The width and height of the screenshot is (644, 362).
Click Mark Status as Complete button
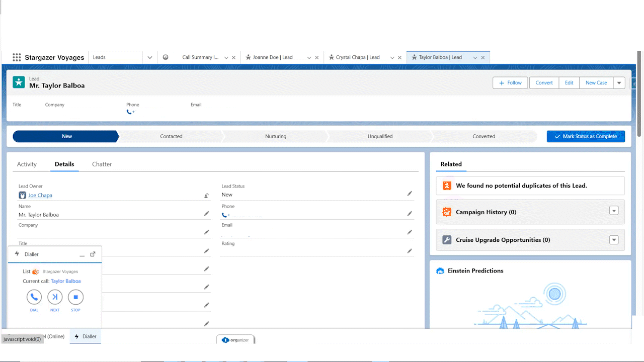point(586,136)
